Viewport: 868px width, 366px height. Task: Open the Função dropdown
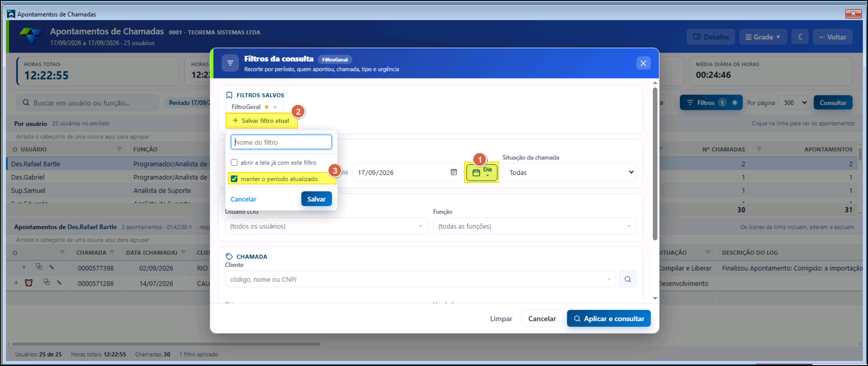point(534,226)
